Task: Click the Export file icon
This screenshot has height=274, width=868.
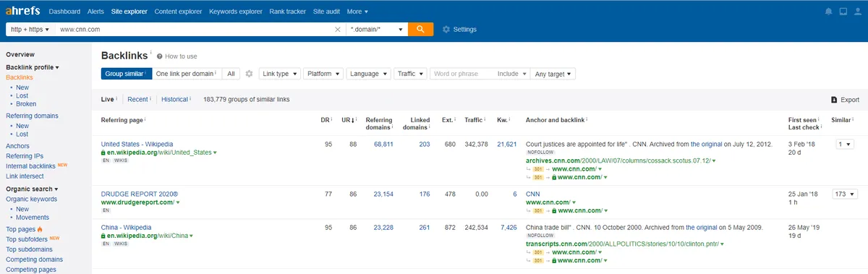Action: [834, 100]
